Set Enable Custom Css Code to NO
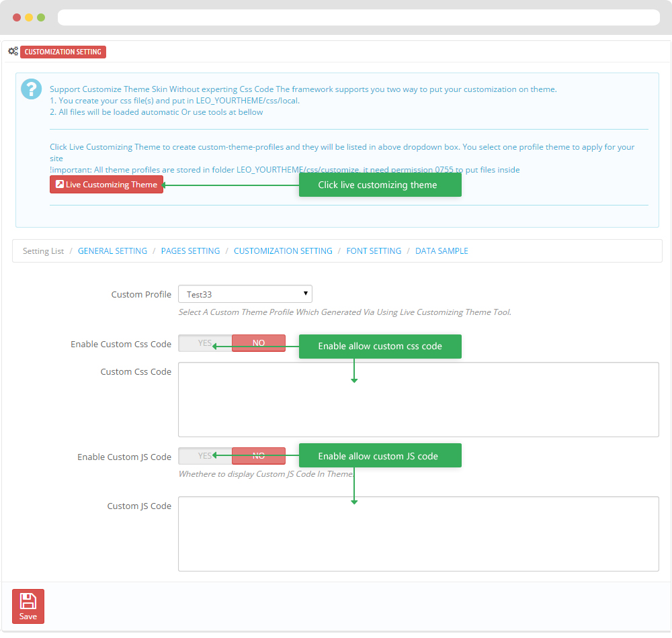This screenshot has width=672, height=638. pyautogui.click(x=259, y=343)
